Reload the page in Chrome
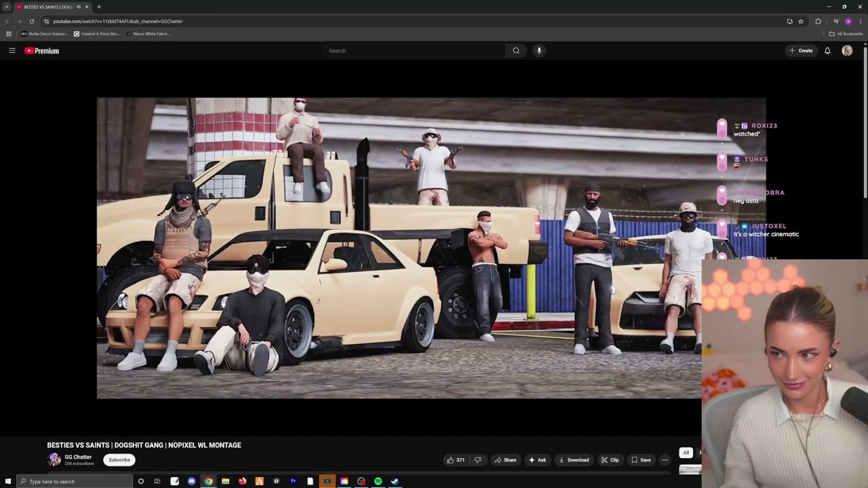 [31, 21]
